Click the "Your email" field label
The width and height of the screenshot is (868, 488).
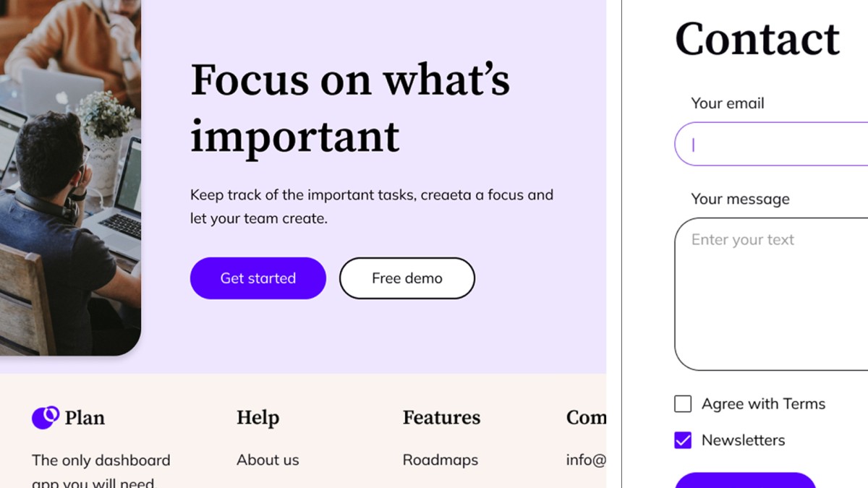pos(727,103)
